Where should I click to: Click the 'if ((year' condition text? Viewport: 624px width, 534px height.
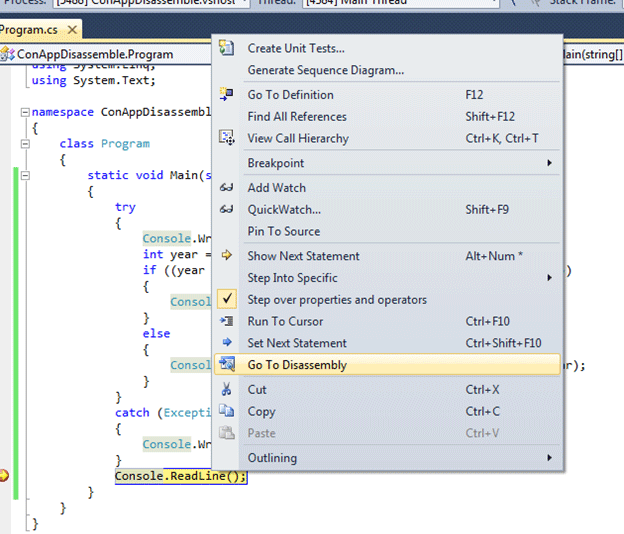pyautogui.click(x=174, y=270)
